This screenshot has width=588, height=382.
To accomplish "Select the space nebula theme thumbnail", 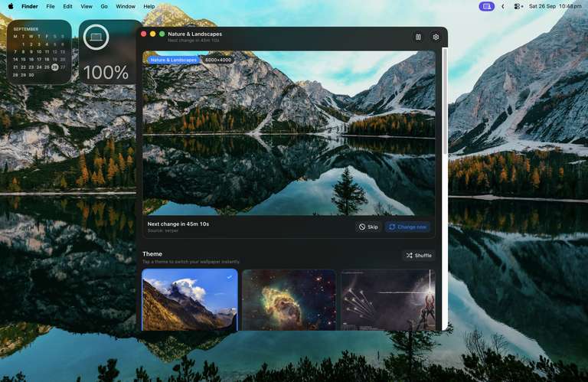I will tap(289, 300).
